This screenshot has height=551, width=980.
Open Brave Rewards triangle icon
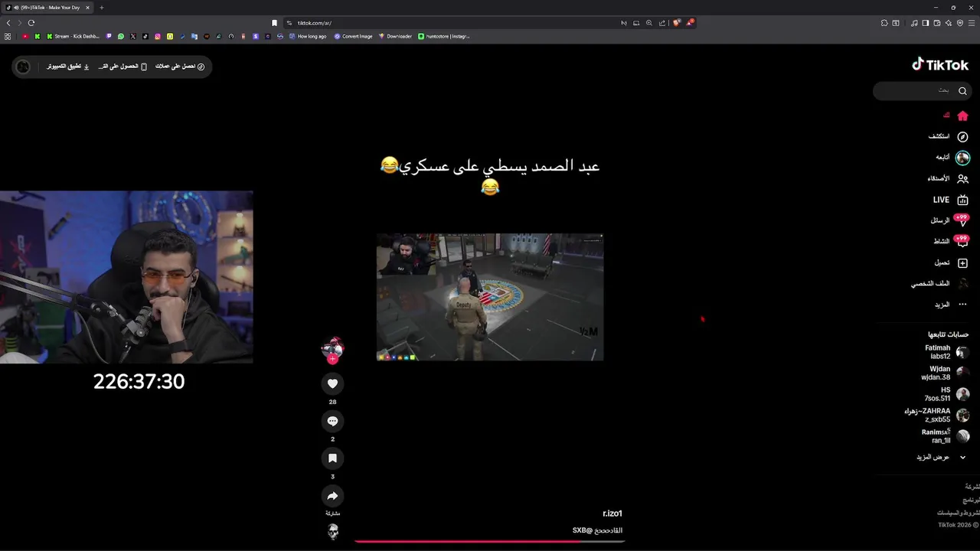689,23
